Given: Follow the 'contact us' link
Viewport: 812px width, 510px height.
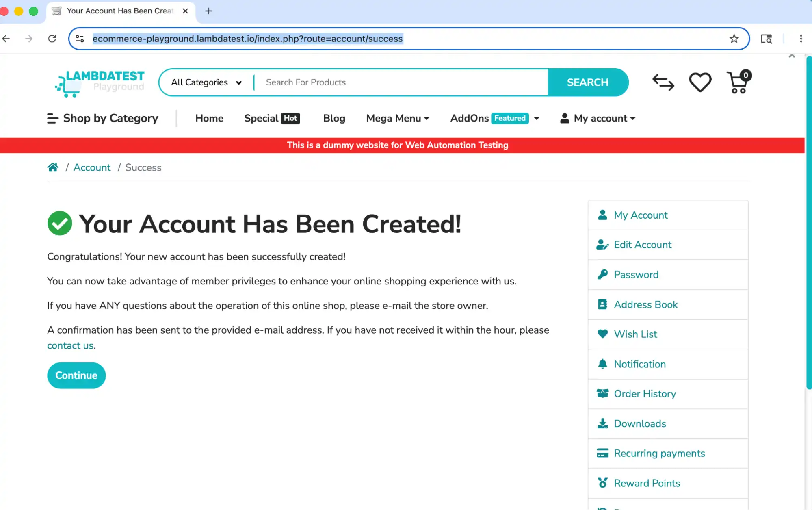Looking at the screenshot, I should [x=70, y=345].
